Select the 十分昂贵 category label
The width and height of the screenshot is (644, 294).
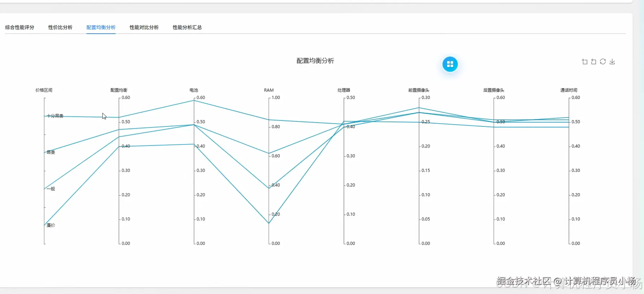55,116
